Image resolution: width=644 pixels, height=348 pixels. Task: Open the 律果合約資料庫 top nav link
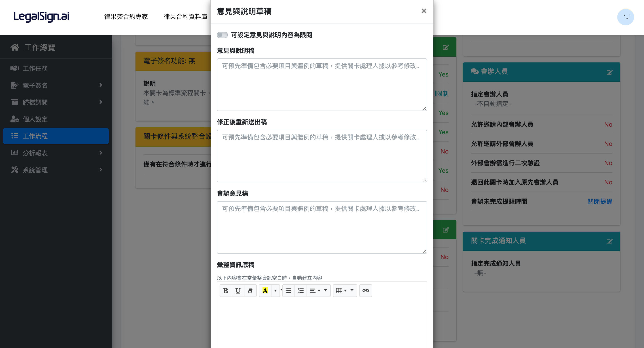[x=186, y=17]
